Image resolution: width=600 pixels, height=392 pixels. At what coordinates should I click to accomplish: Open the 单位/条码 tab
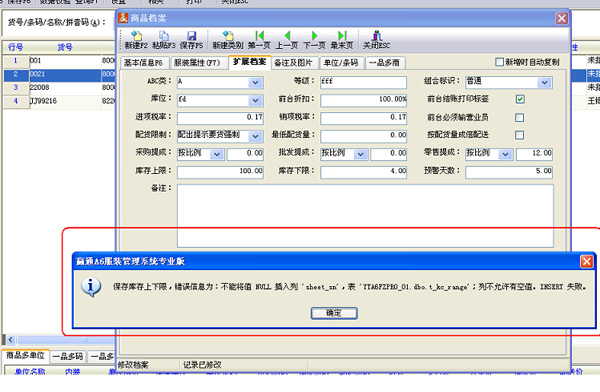341,63
